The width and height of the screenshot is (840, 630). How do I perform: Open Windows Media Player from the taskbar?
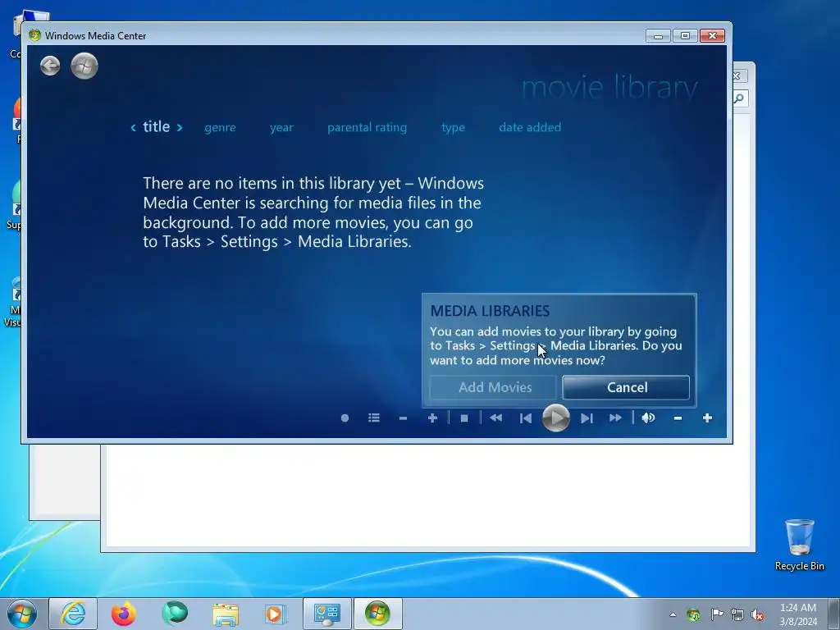(276, 614)
